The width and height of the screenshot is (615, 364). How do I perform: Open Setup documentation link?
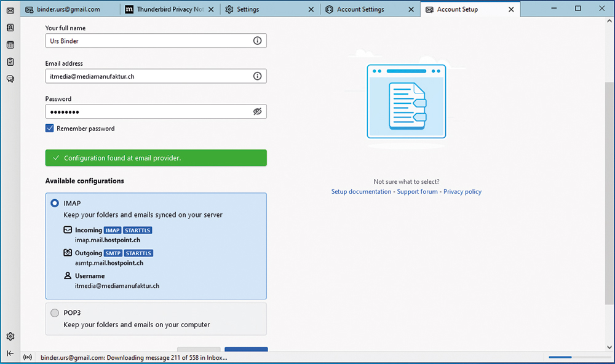coord(361,192)
